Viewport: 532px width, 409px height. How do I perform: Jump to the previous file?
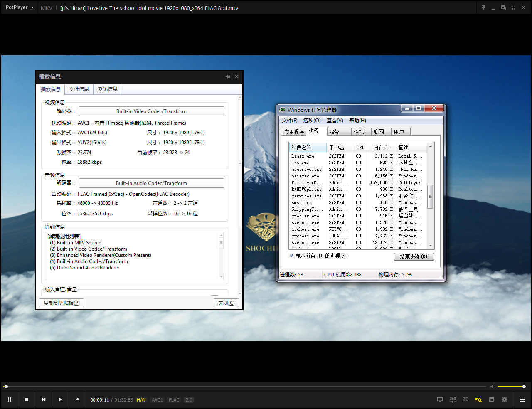point(44,399)
